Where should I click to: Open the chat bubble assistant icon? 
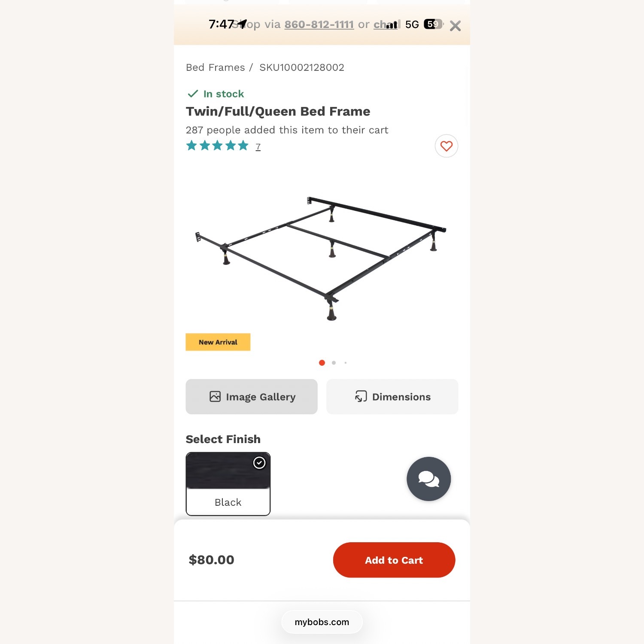[x=428, y=479]
